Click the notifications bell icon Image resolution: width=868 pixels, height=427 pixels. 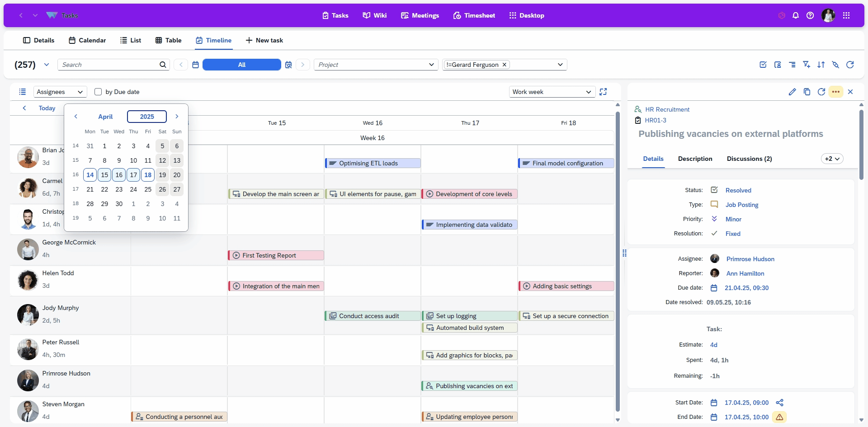796,15
